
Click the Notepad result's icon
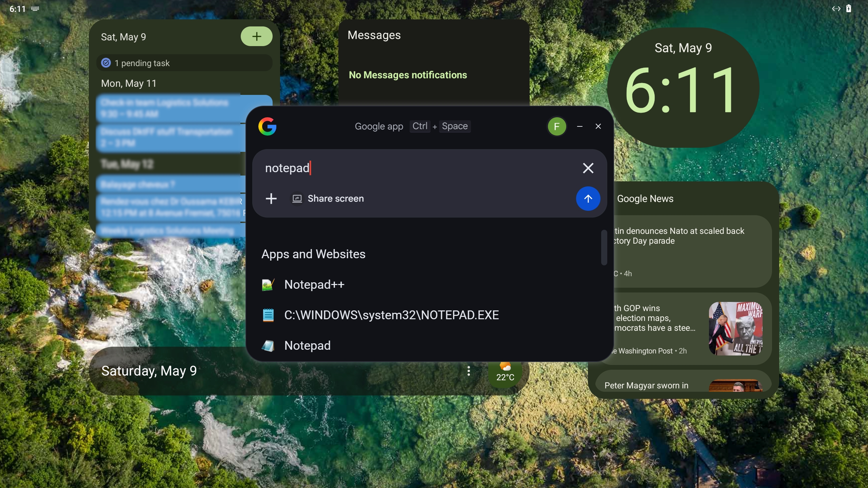pyautogui.click(x=268, y=346)
